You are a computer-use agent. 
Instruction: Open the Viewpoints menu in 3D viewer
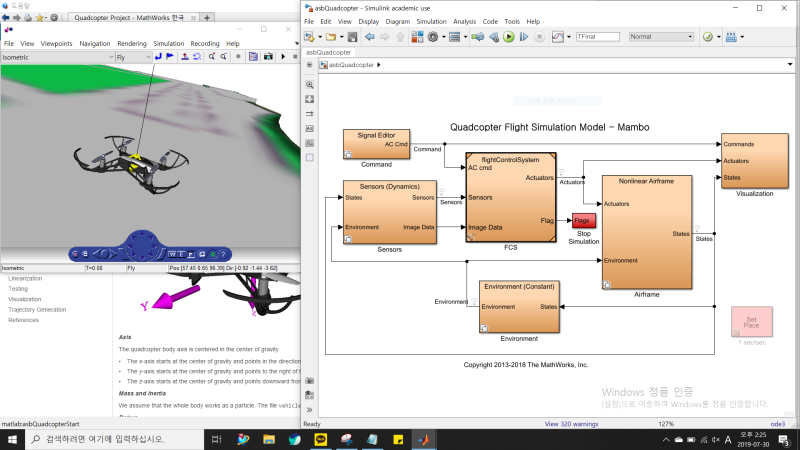coord(56,43)
